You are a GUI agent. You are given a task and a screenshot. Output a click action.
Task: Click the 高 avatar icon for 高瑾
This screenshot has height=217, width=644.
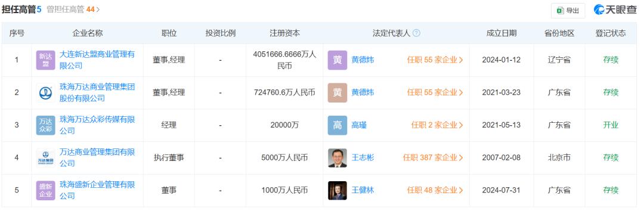click(x=337, y=125)
